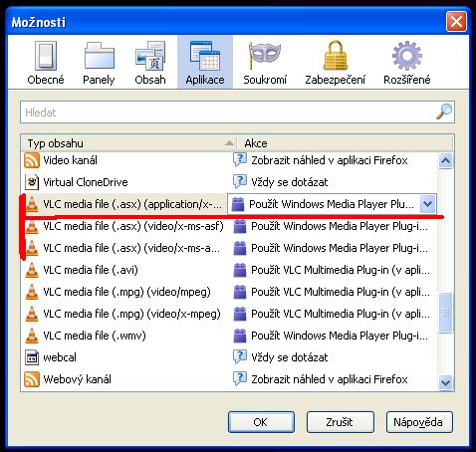476x452 pixels.
Task: Click the scrollbar down arrow in the list
Action: point(445,382)
